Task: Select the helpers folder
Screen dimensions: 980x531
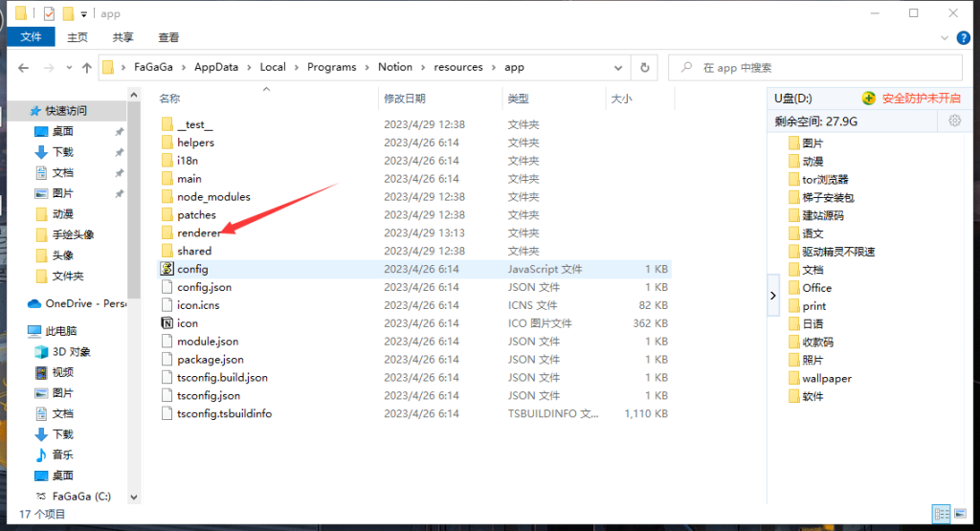Action: click(195, 143)
